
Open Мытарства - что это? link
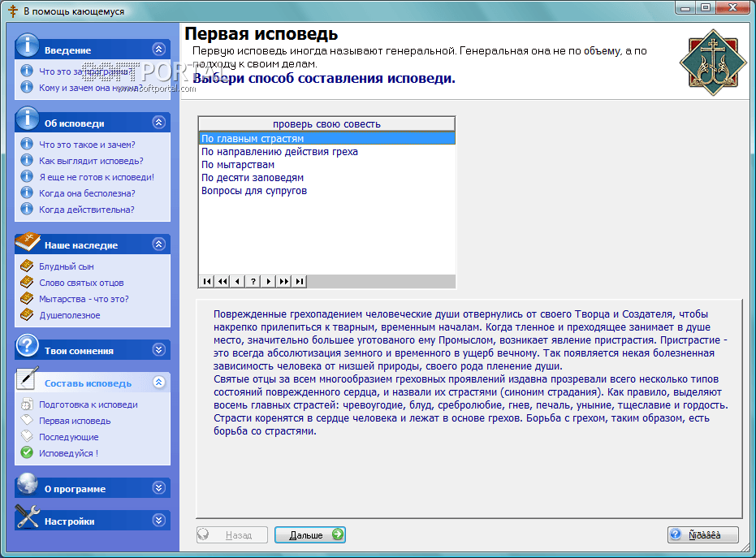click(x=84, y=299)
